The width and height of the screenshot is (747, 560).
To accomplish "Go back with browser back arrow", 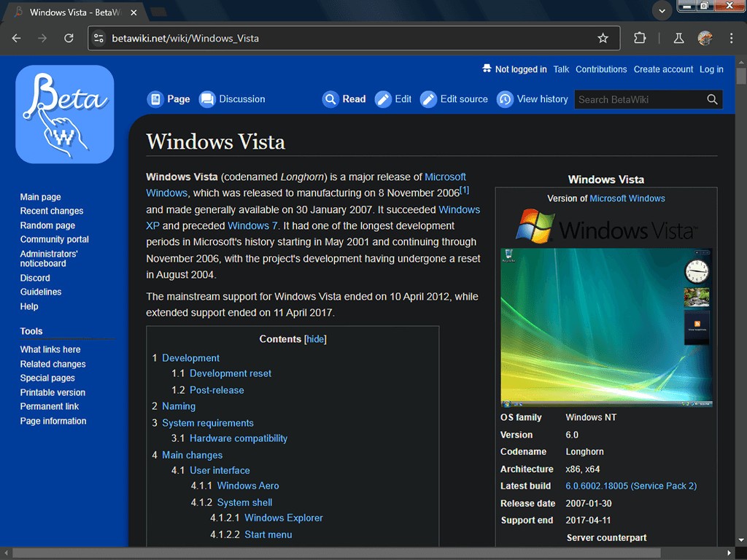I will (17, 38).
